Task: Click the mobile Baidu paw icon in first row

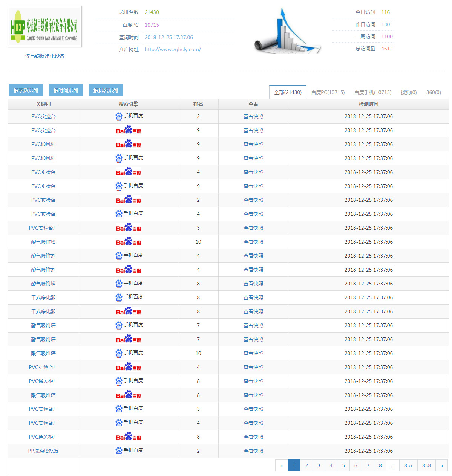Action: tap(119, 116)
